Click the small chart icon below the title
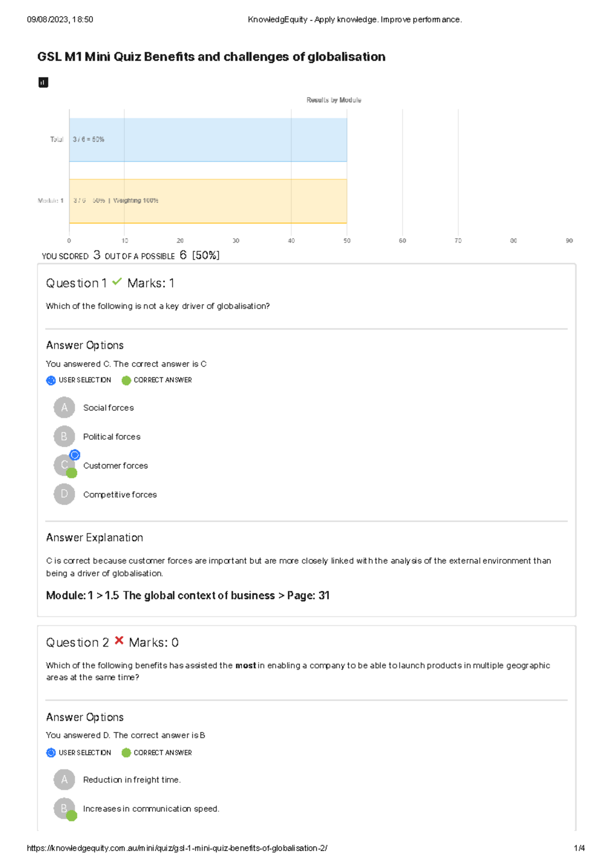 43,82
